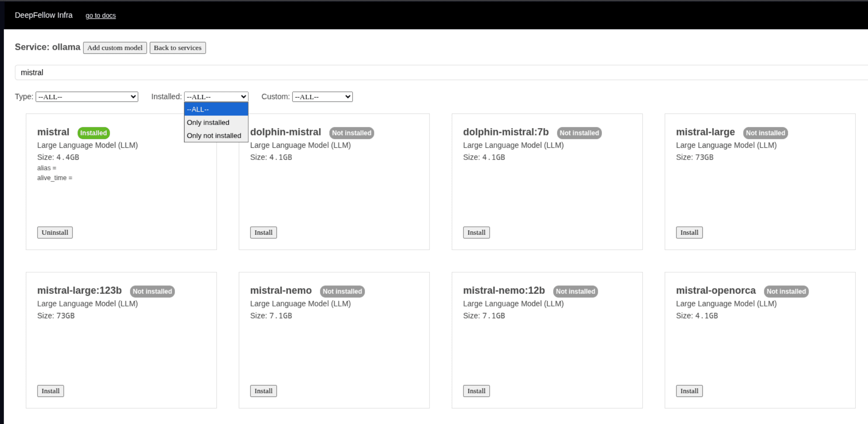Image resolution: width=868 pixels, height=424 pixels.
Task: Install the mistral-openorca model
Action: (689, 391)
